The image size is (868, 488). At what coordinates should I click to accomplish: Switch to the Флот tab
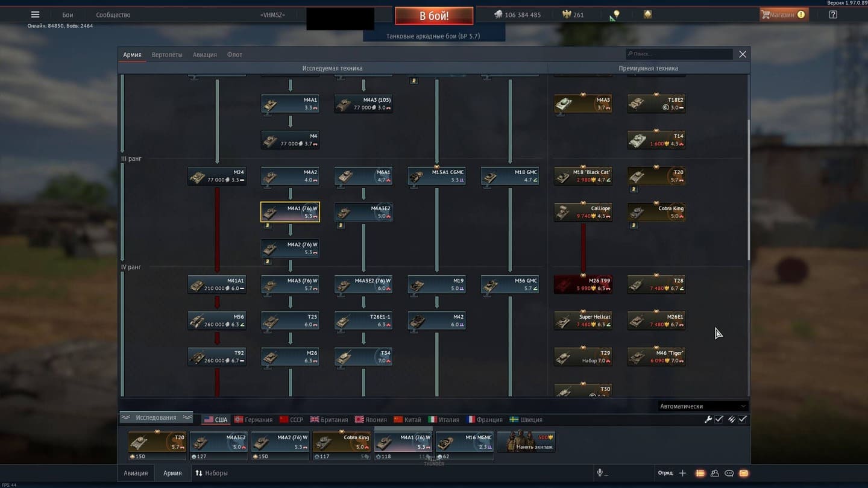coord(234,55)
